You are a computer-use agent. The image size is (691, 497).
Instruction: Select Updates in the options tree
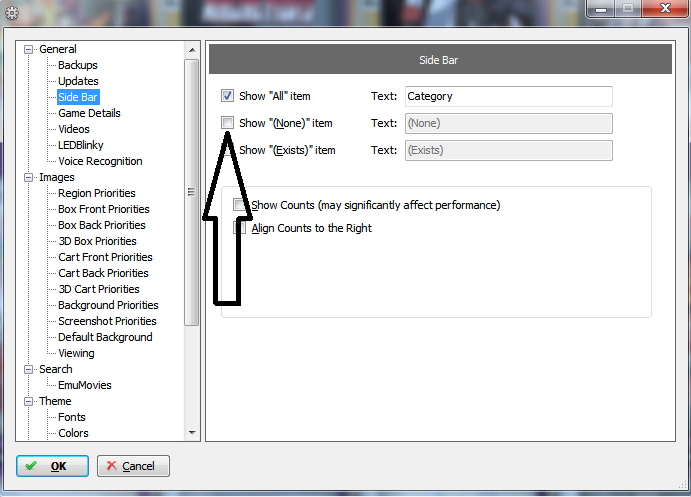pos(78,81)
